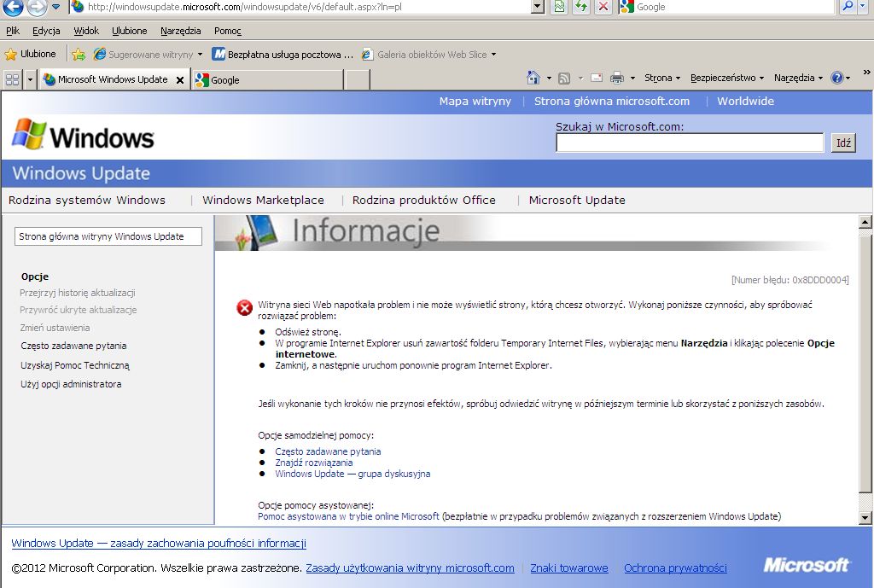This screenshot has width=874, height=588.
Task: Click Windows Update — grupa dyskusyjna link
Action: (353, 474)
